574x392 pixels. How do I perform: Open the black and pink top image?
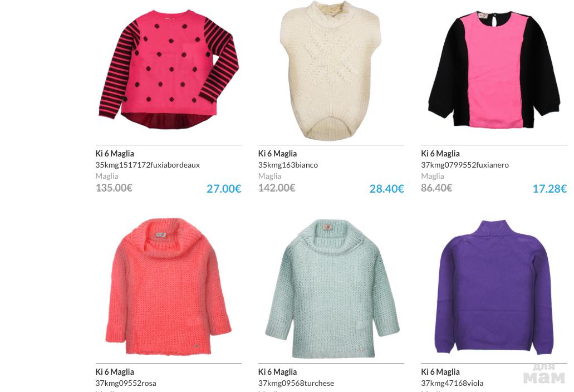coord(494,70)
